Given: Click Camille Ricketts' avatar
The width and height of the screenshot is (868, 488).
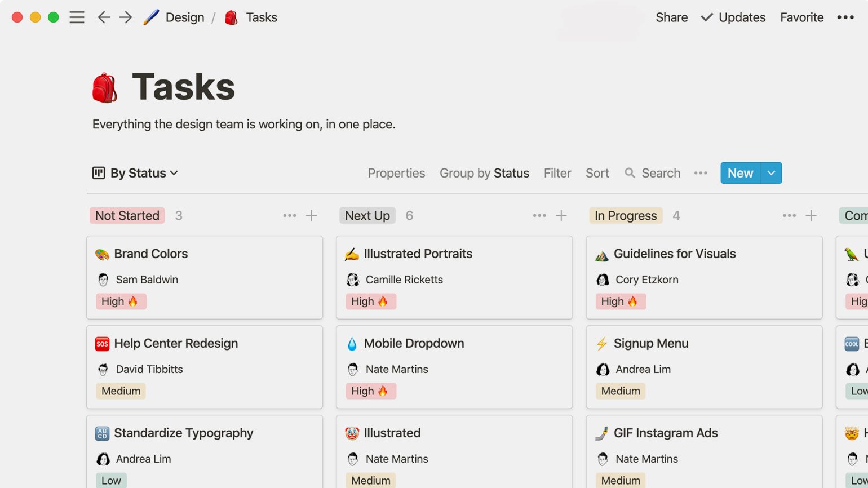Looking at the screenshot, I should click(x=353, y=280).
